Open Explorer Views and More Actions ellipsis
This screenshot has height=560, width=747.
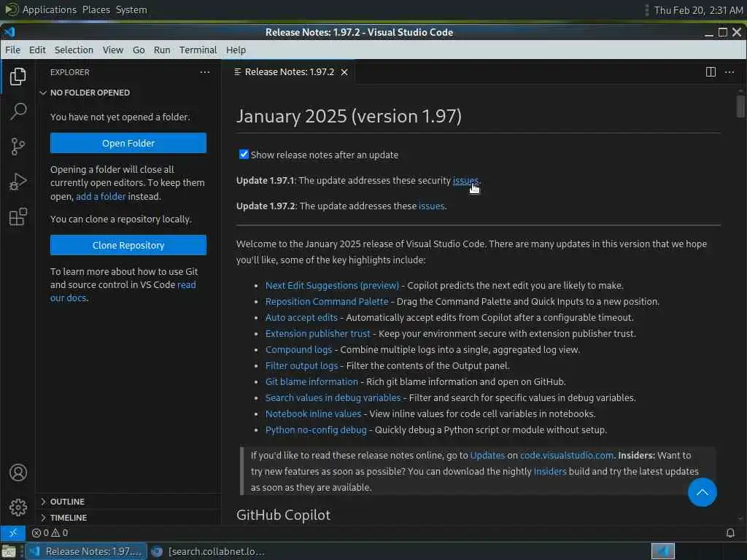(205, 72)
